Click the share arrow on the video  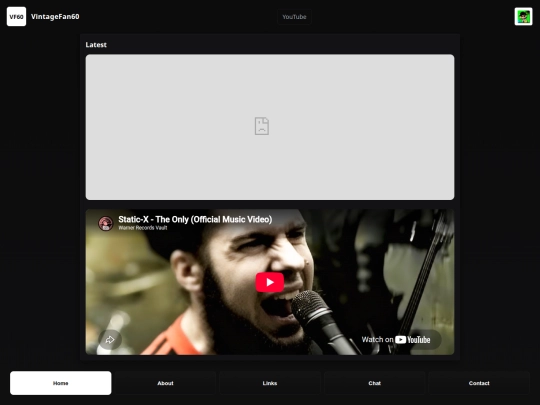click(x=110, y=340)
